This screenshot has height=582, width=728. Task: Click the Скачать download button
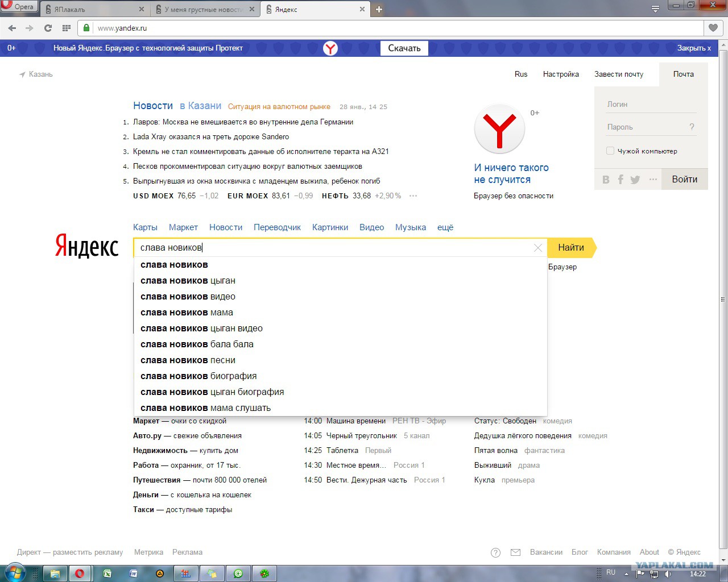click(x=404, y=48)
